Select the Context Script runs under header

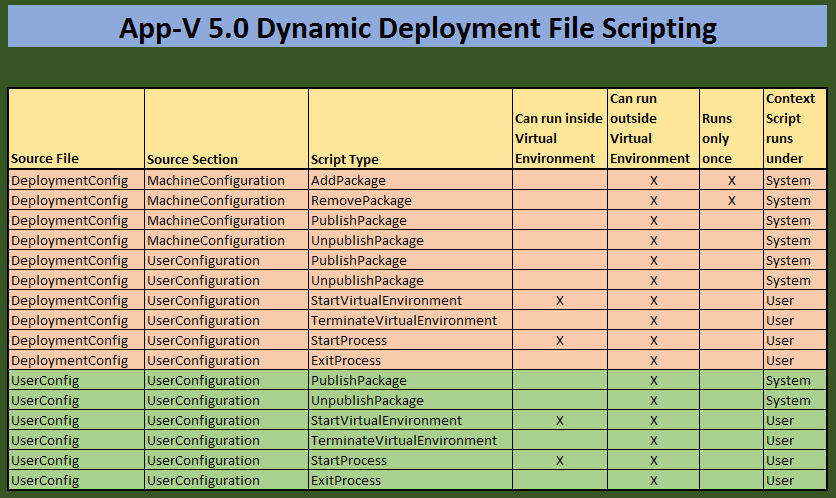pos(790,129)
